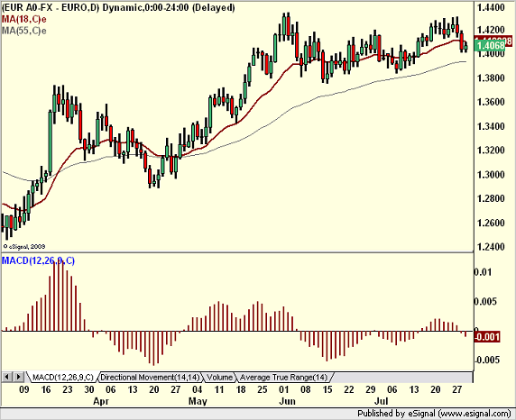Click the green 1.4068 current price tag

490,45
